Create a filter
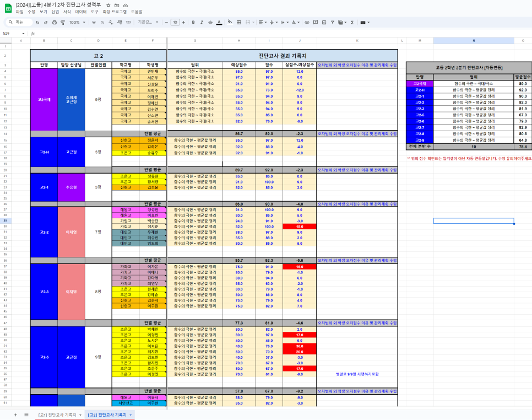Screen dimensions: 532x420 (x=333, y=23)
